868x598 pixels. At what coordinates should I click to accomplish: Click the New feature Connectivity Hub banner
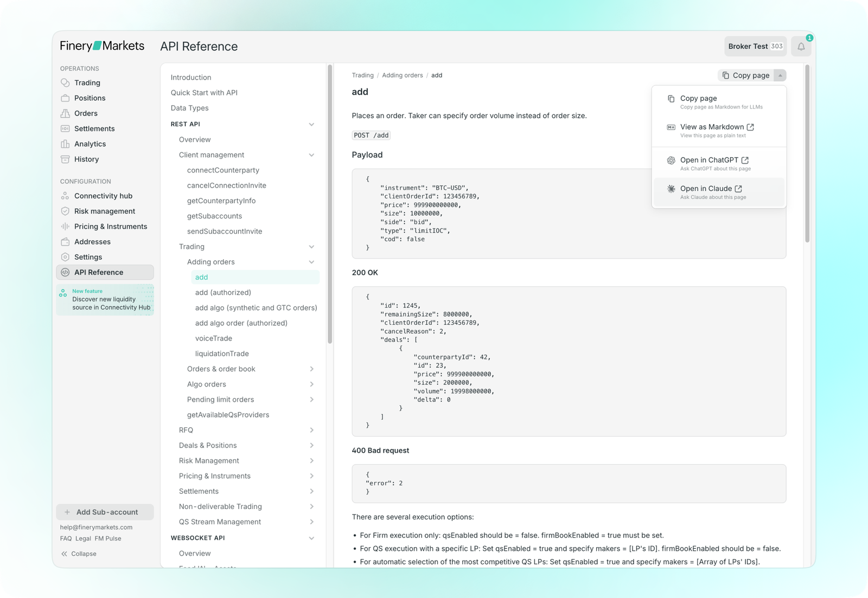click(x=105, y=299)
